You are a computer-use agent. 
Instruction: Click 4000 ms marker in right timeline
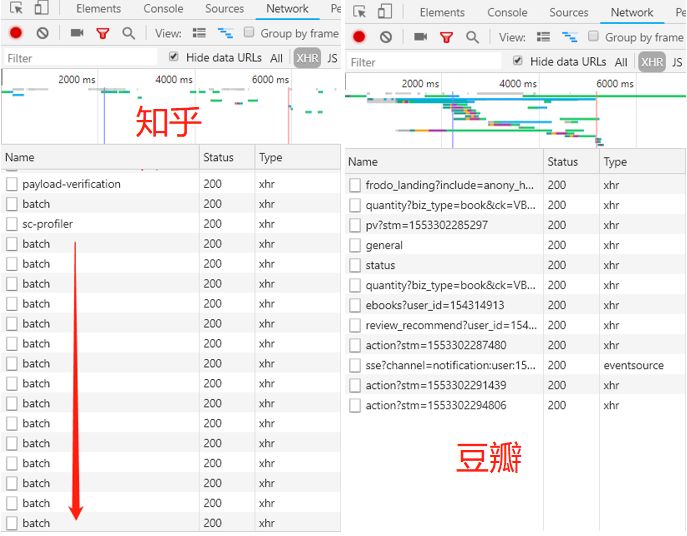click(518, 84)
